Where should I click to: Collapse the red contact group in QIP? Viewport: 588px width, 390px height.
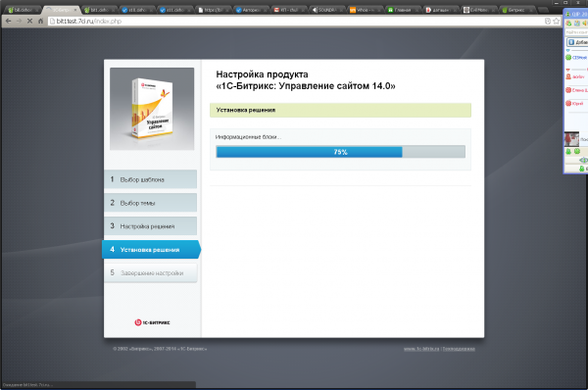point(567,70)
